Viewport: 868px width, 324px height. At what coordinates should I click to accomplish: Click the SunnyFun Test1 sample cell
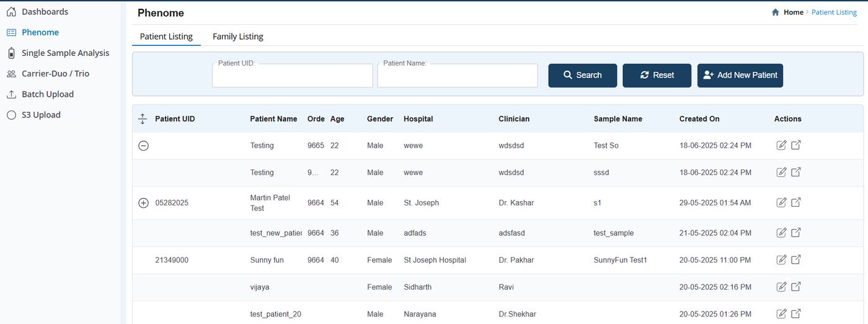pyautogui.click(x=621, y=260)
